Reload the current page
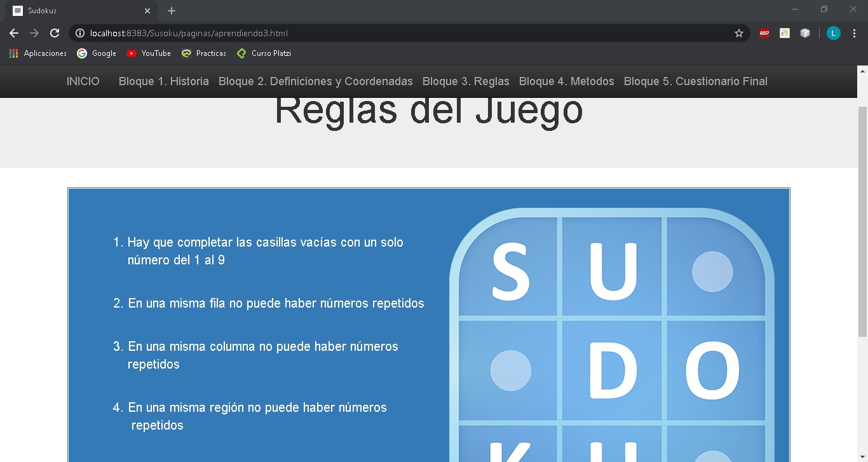 click(55, 33)
